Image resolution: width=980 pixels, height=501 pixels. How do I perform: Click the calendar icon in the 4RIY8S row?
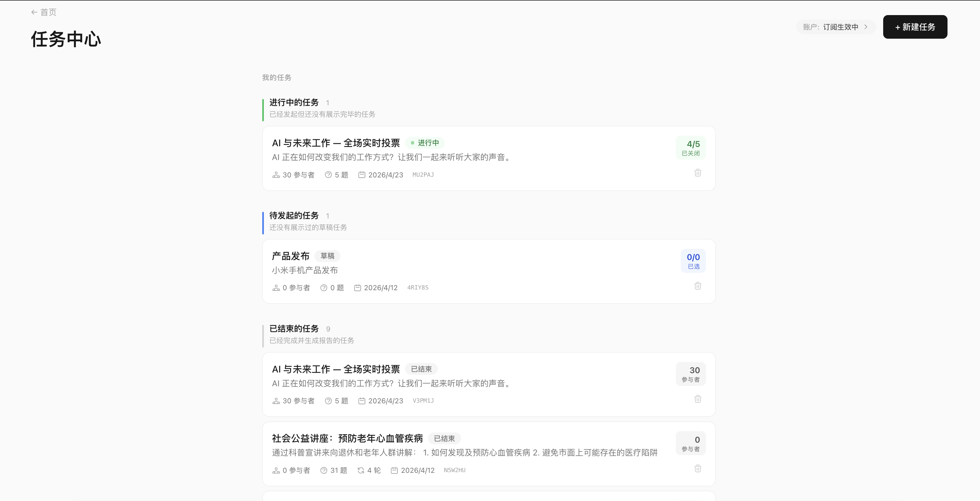click(358, 288)
